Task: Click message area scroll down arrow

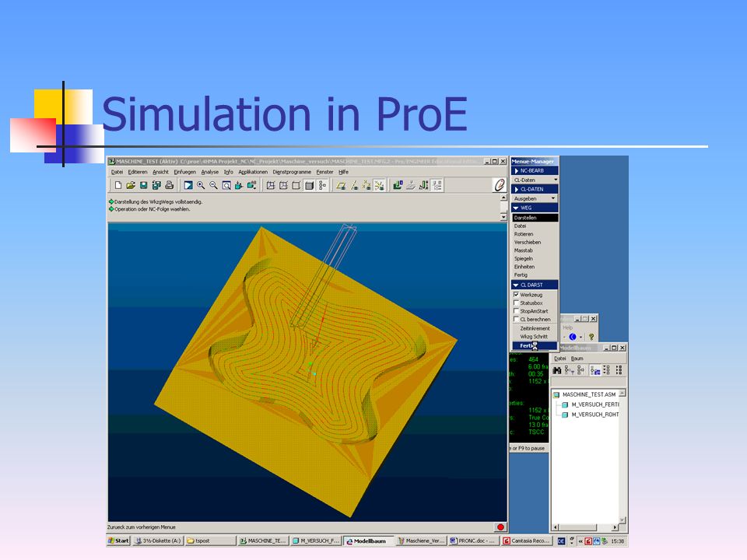Action: [x=503, y=217]
